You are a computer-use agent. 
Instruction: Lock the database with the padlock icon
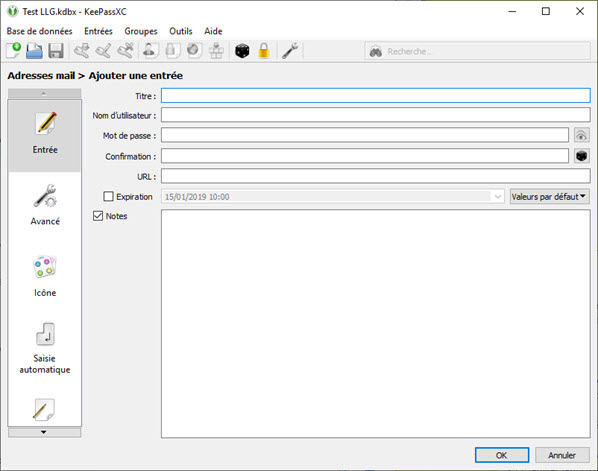(264, 51)
